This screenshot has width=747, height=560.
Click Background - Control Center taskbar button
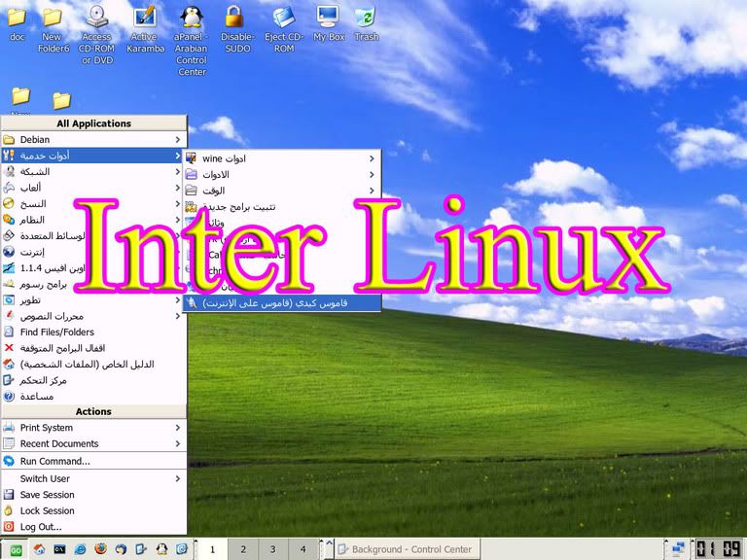coord(408,549)
